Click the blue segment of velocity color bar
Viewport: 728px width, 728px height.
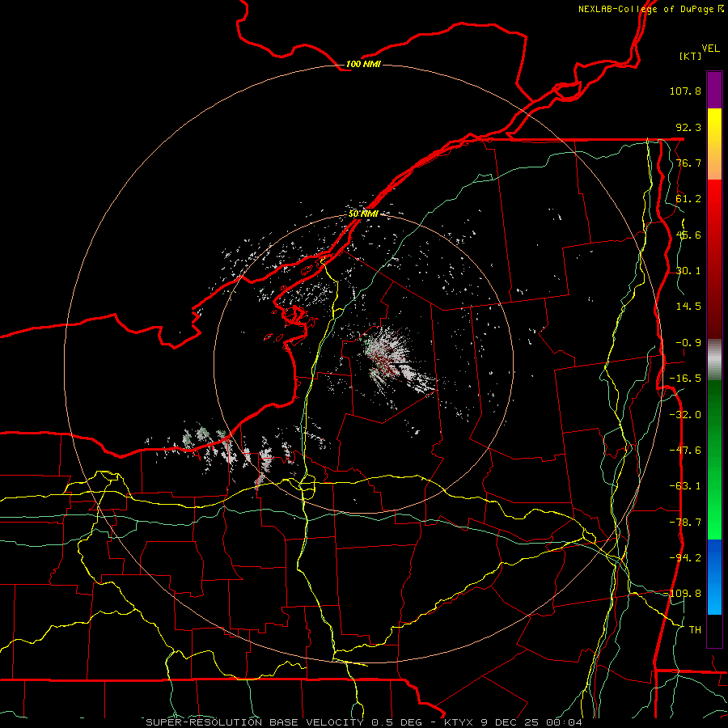coord(714,577)
